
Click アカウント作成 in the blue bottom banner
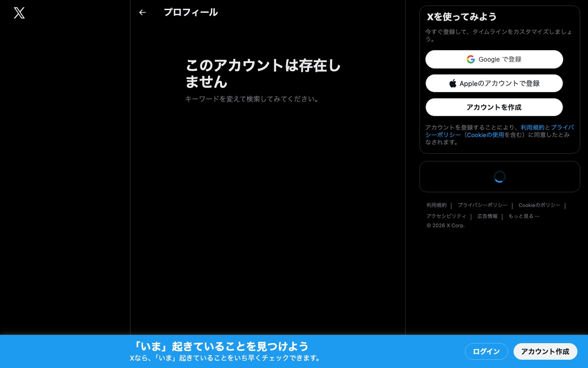545,351
